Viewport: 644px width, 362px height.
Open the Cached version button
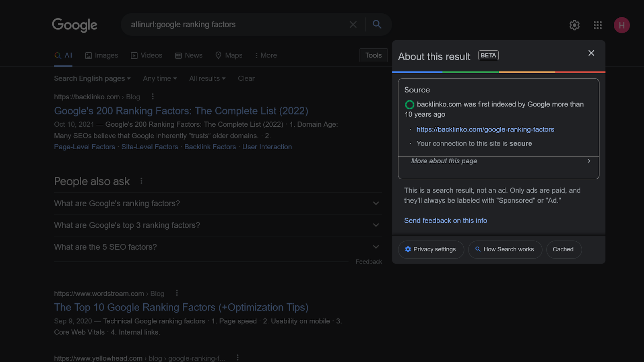click(x=563, y=249)
